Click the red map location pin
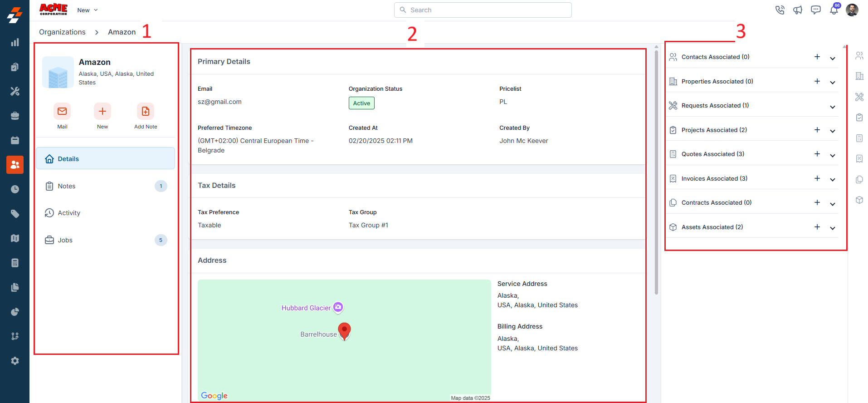 tap(345, 331)
